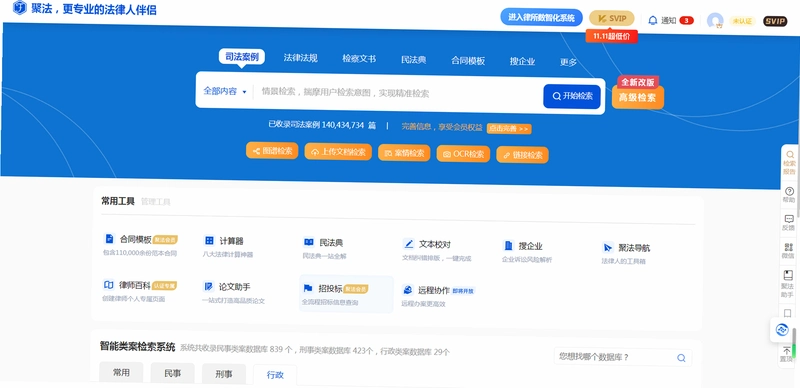Screen dimensions: 800x388
Task: Click the 链接检索 button
Action: click(x=522, y=155)
